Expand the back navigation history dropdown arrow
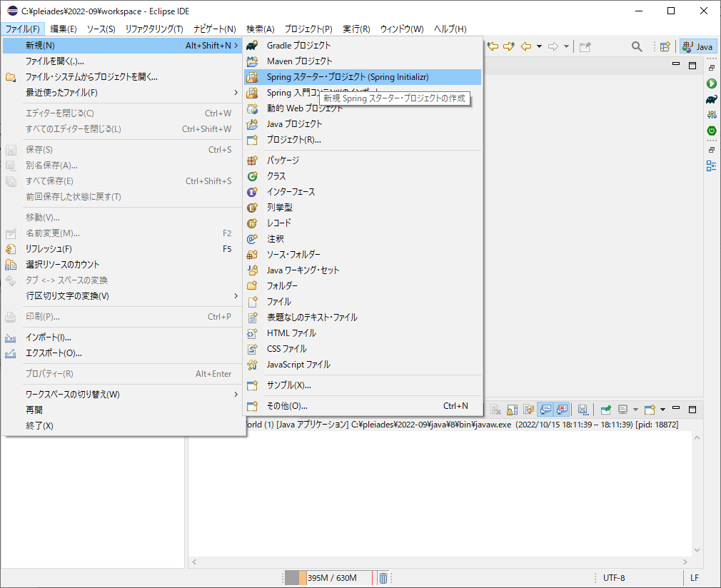 click(x=539, y=46)
